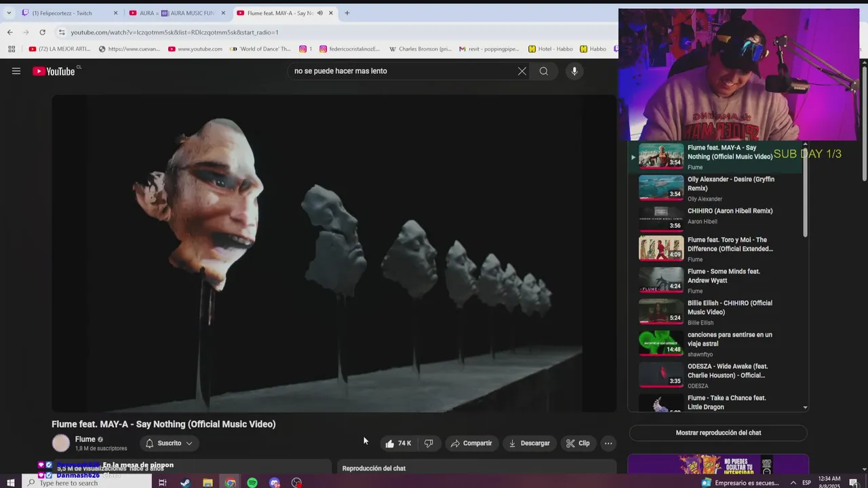Open Flume channel avatar
Viewport: 868px width, 488px height.
tap(61, 443)
